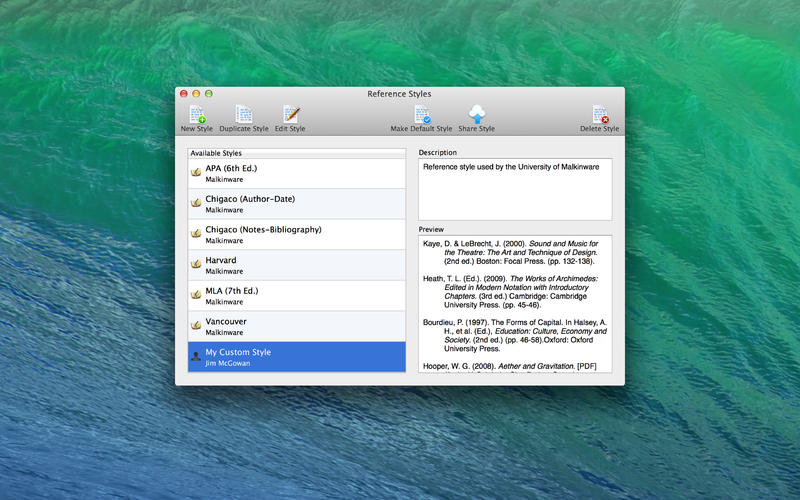Click the New Style toolbar icon
Viewport: 800px width, 500px height.
195,115
